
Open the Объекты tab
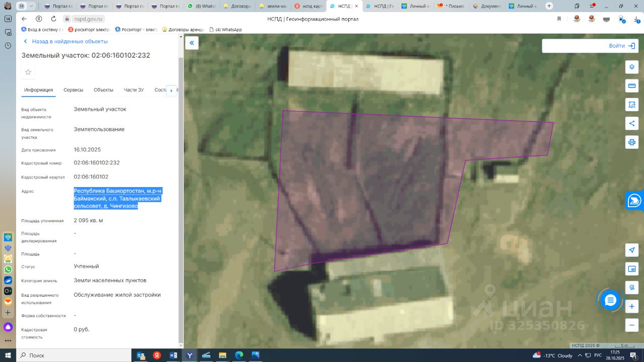[x=104, y=90]
